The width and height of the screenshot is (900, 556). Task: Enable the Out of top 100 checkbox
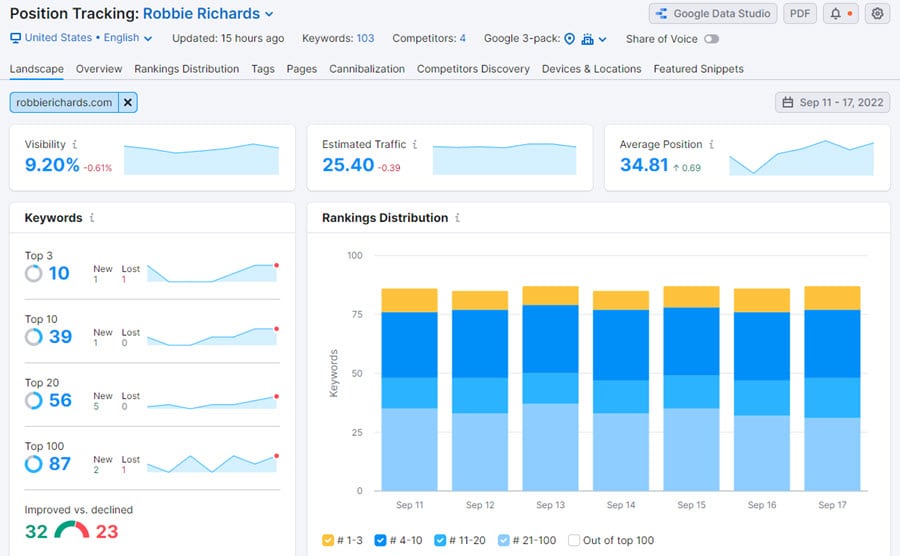pos(574,540)
